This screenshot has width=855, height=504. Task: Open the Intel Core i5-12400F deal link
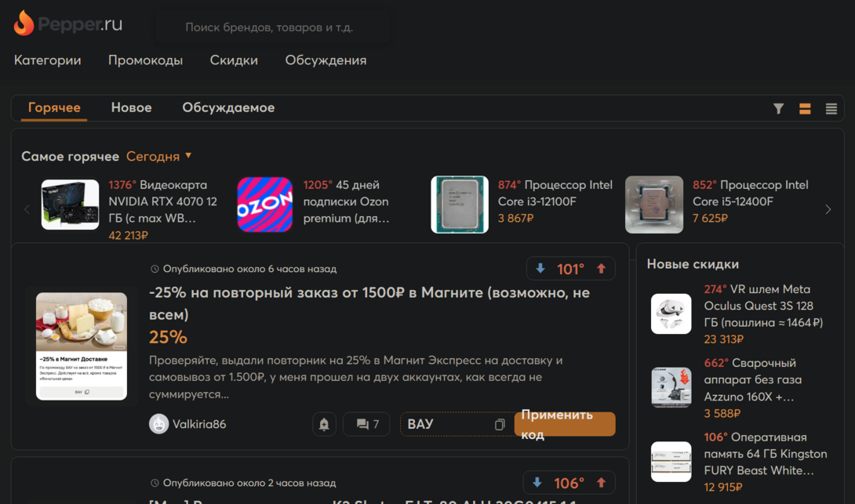point(750,193)
